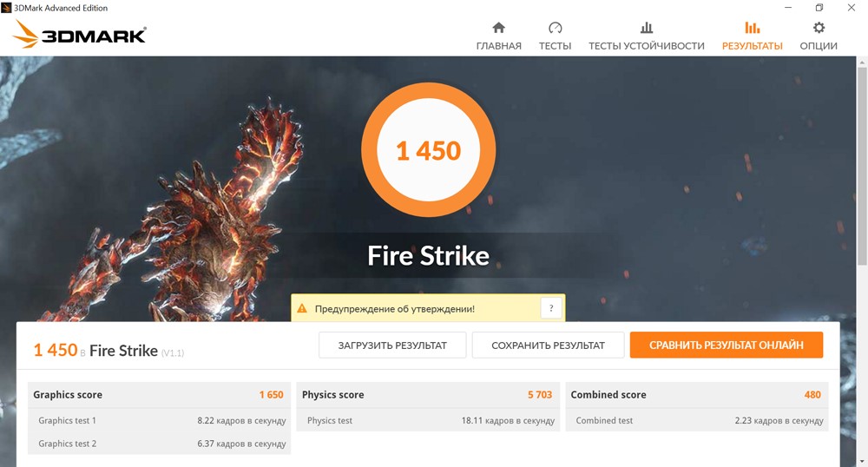868x467 pixels.
Task: Click the 1 450 score in orange circle
Action: [429, 151]
